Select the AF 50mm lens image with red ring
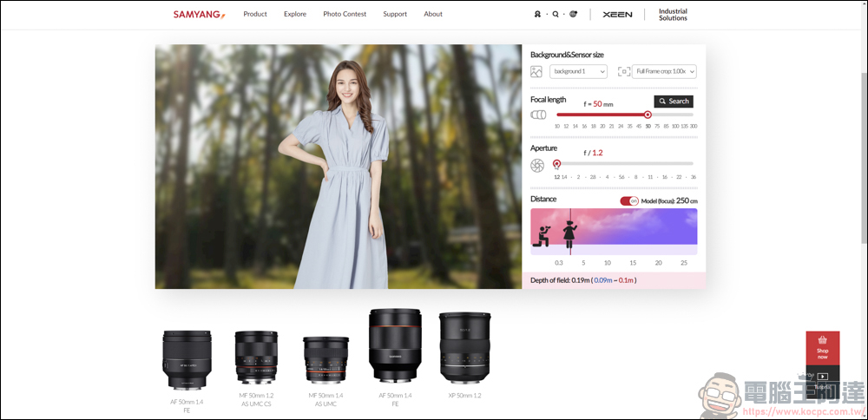 (x=395, y=346)
